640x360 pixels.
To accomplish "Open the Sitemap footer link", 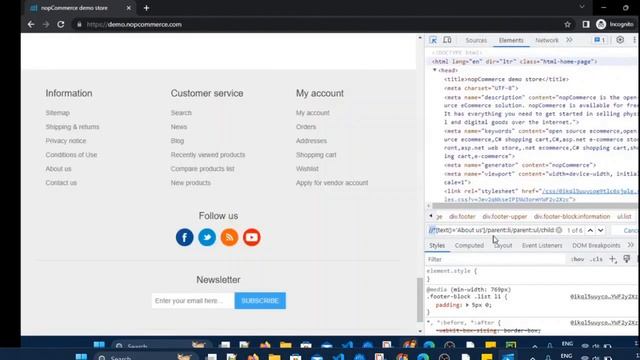I will [58, 113].
